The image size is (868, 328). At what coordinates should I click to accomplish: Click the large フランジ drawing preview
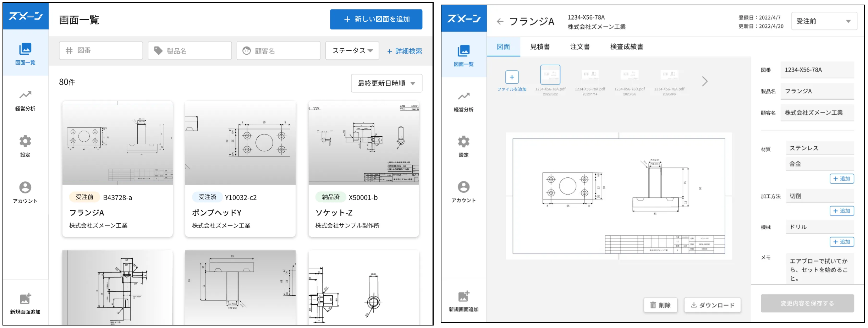point(619,196)
